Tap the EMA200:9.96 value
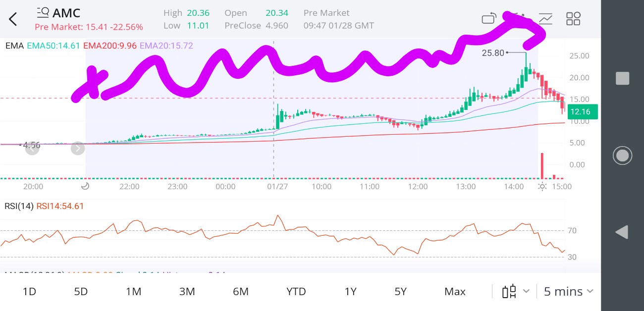The width and height of the screenshot is (644, 311). (x=110, y=46)
